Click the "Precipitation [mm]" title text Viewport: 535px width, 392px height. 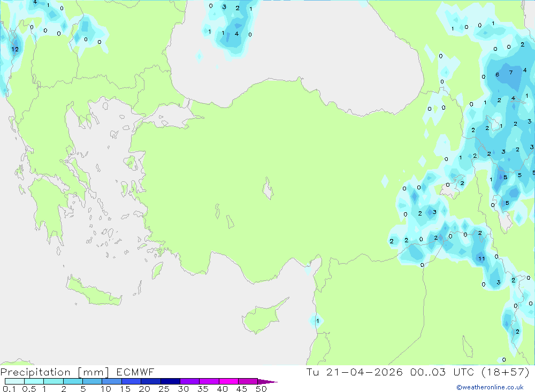pos(55,372)
